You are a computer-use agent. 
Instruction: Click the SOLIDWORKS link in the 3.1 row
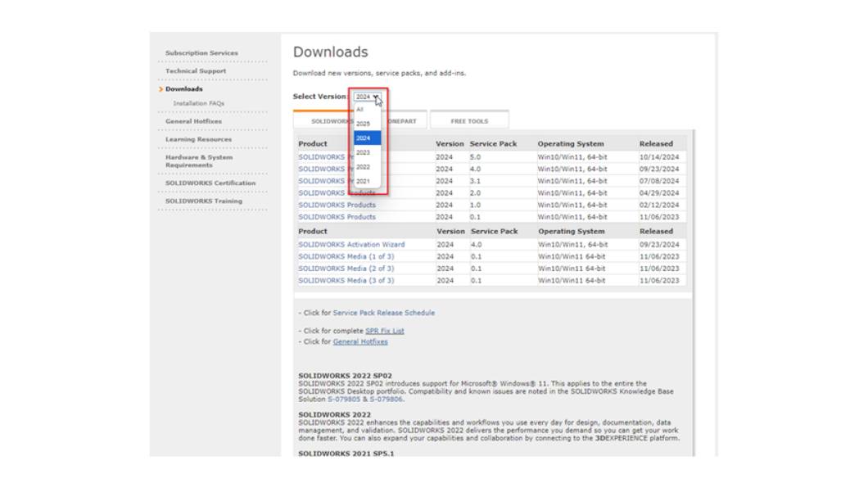(321, 181)
